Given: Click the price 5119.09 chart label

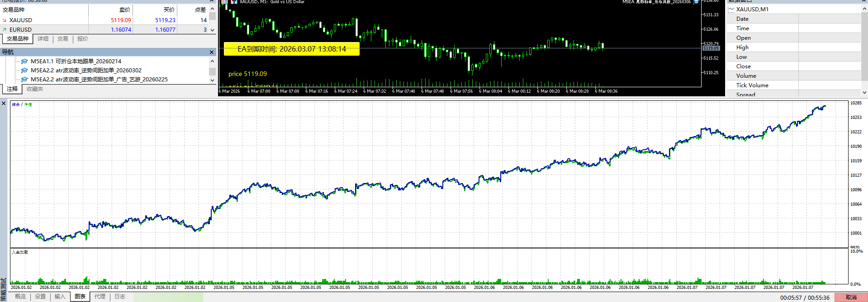Looking at the screenshot, I should [x=247, y=74].
